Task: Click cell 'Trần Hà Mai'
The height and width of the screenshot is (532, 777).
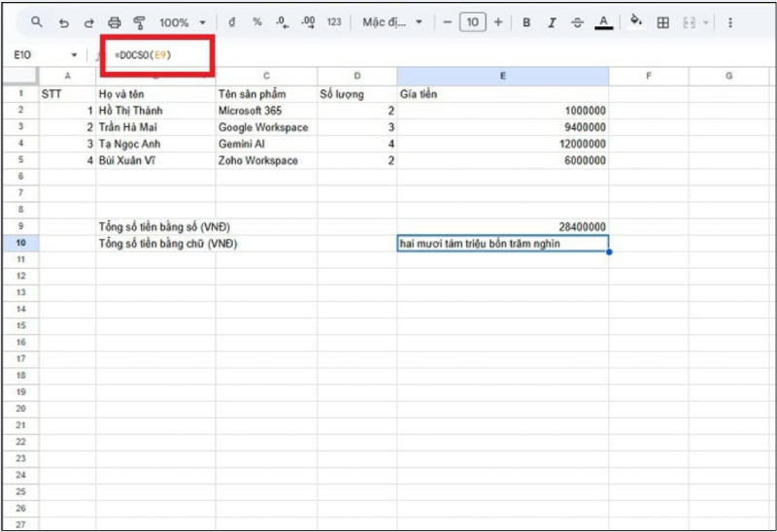Action: coord(155,127)
